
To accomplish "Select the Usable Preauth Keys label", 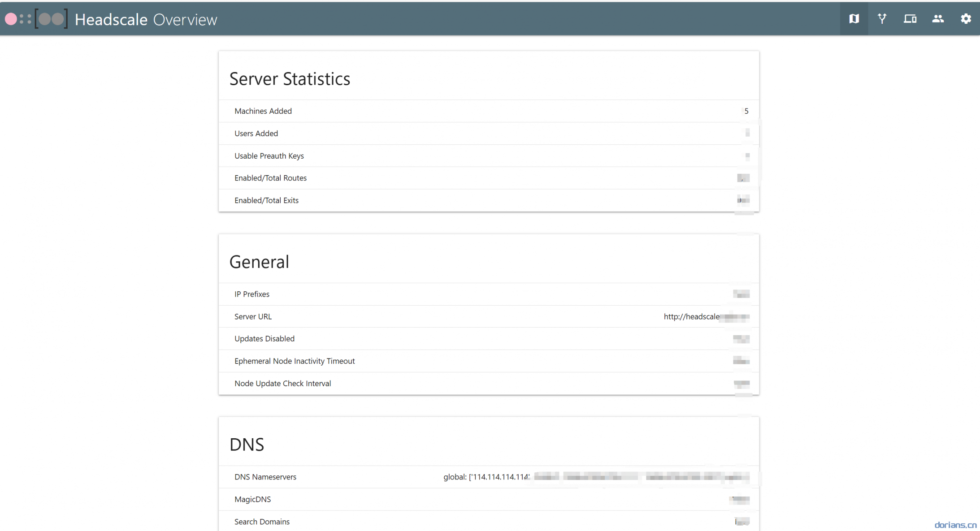I will coord(269,156).
